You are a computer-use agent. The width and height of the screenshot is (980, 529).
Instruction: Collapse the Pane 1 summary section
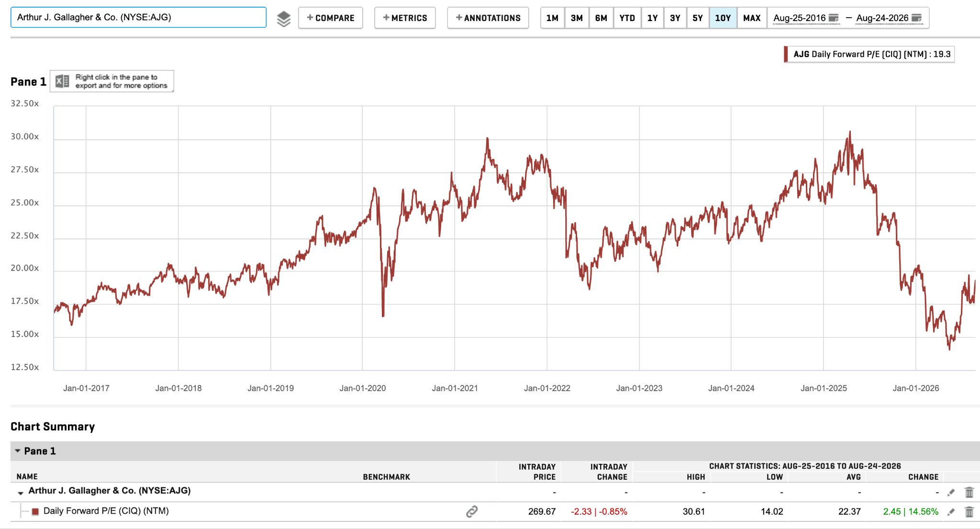(18, 451)
